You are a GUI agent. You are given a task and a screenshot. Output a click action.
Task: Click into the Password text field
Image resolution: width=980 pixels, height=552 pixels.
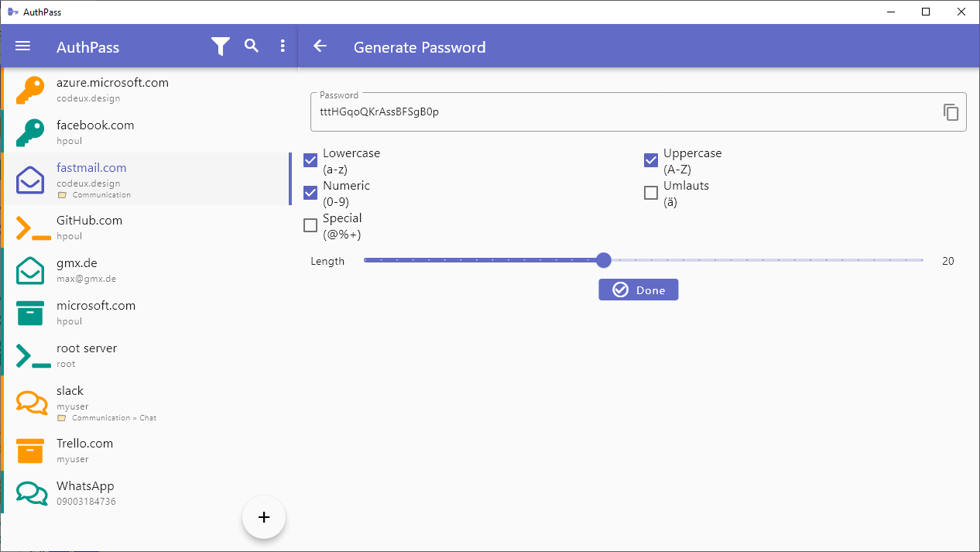pyautogui.click(x=619, y=112)
